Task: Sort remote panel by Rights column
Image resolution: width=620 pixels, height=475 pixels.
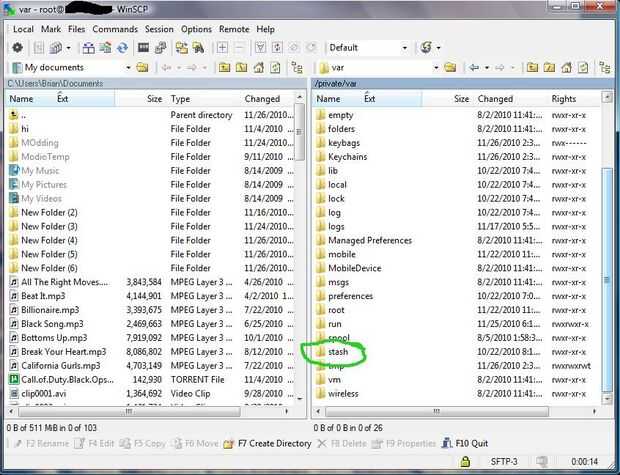Action: click(563, 99)
